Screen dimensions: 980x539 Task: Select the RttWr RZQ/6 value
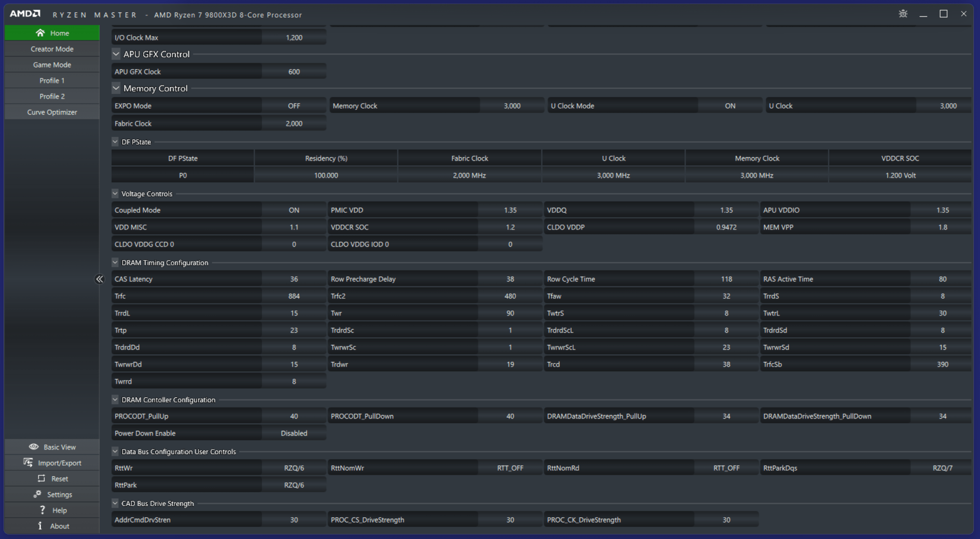294,468
